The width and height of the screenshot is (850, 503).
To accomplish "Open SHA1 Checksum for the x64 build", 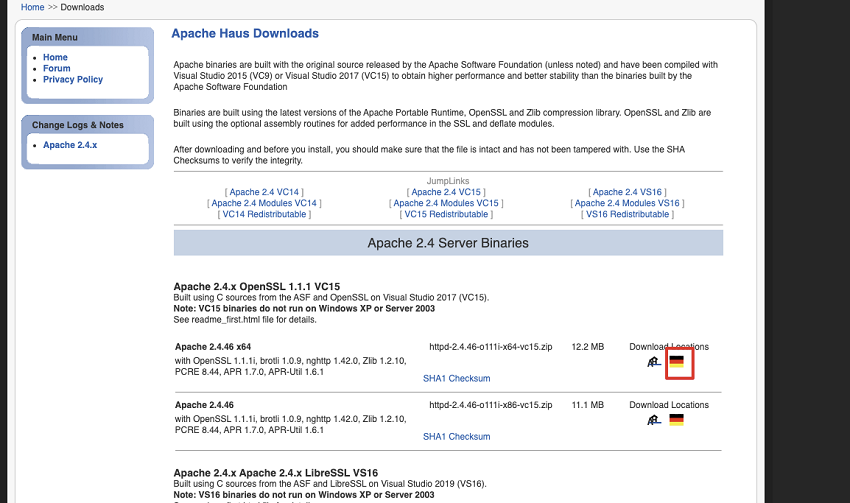I will pyautogui.click(x=456, y=378).
